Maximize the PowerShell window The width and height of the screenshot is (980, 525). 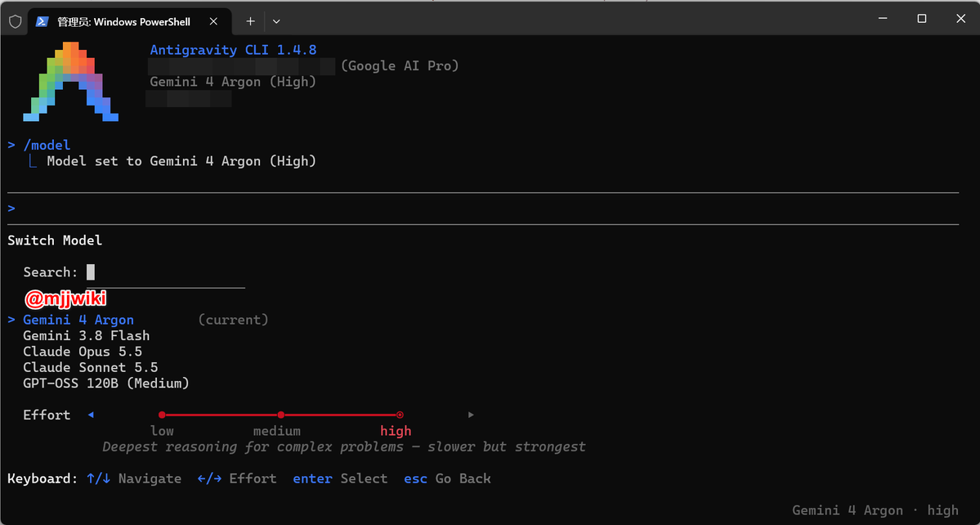pyautogui.click(x=921, y=19)
